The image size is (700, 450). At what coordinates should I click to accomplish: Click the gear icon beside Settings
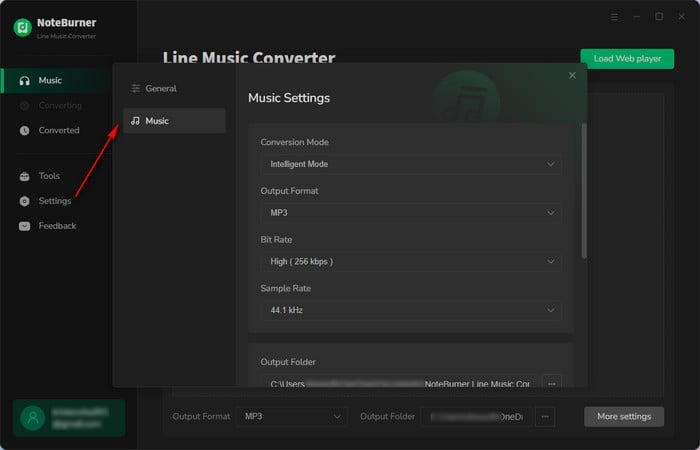pos(25,201)
